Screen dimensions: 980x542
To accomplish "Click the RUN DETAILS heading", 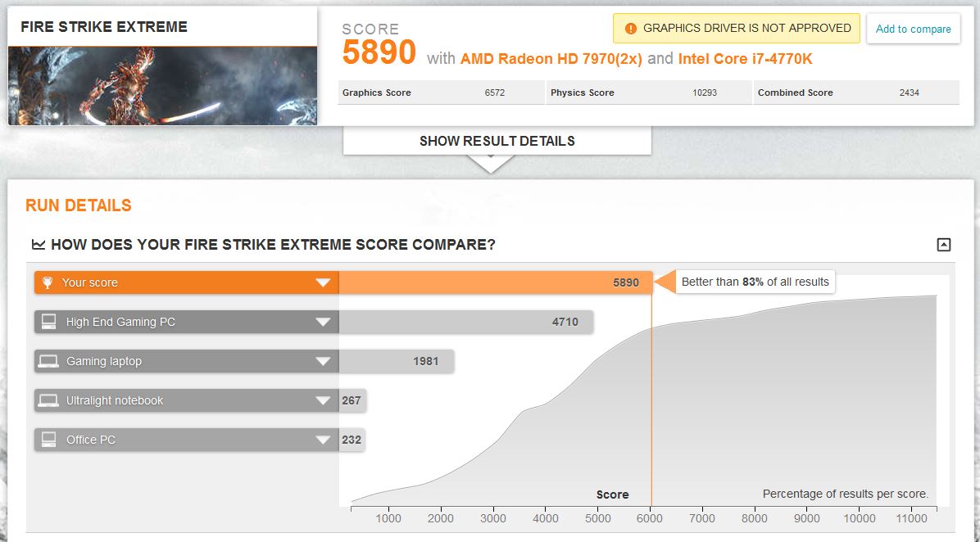I will (79, 206).
